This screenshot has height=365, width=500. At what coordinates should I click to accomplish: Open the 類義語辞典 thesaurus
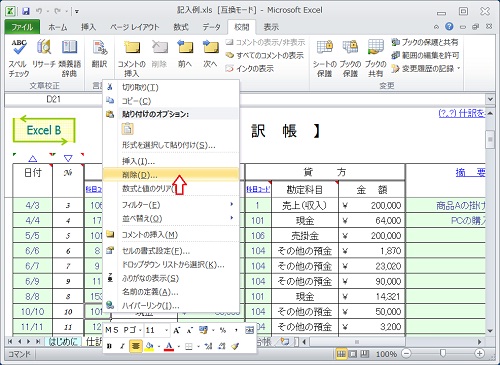click(x=69, y=58)
